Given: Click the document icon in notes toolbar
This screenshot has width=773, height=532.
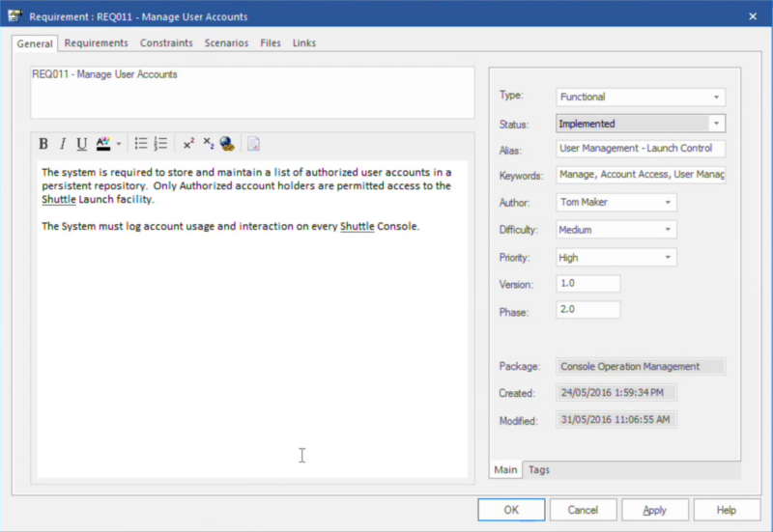Looking at the screenshot, I should 253,144.
